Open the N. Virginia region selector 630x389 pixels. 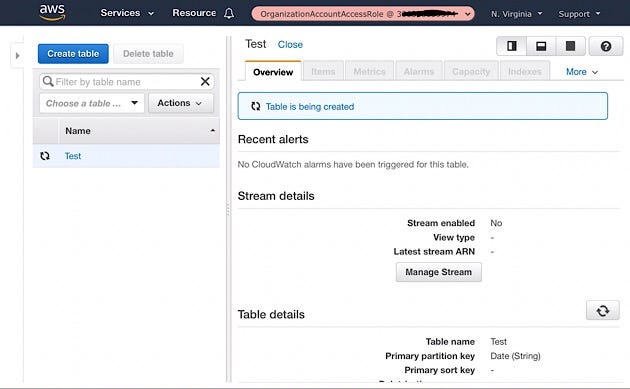516,14
